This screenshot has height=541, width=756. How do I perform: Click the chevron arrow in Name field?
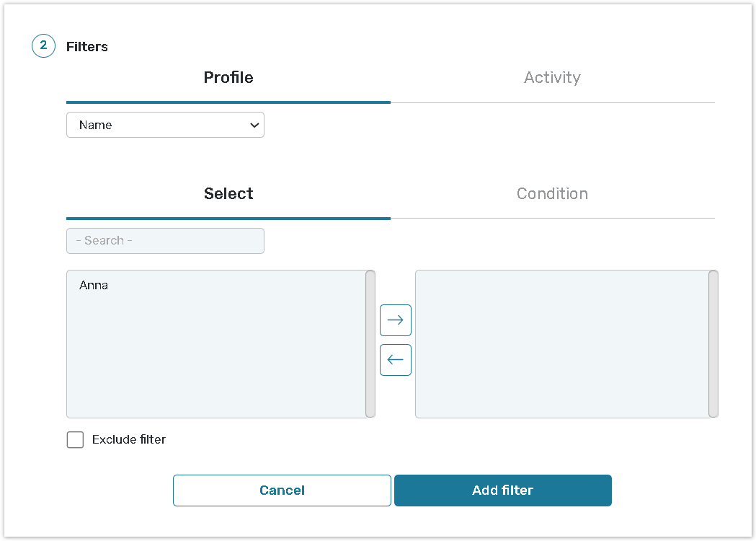click(254, 125)
